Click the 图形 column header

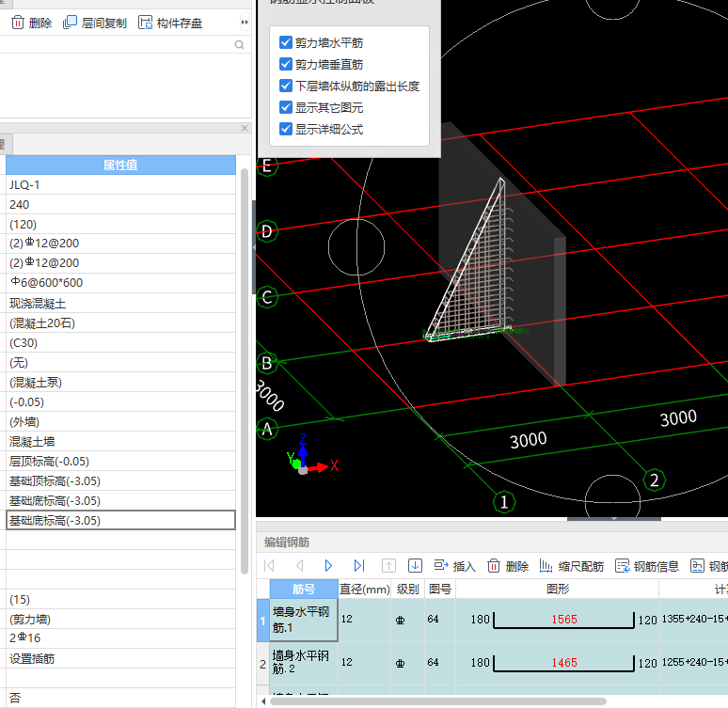click(x=557, y=589)
